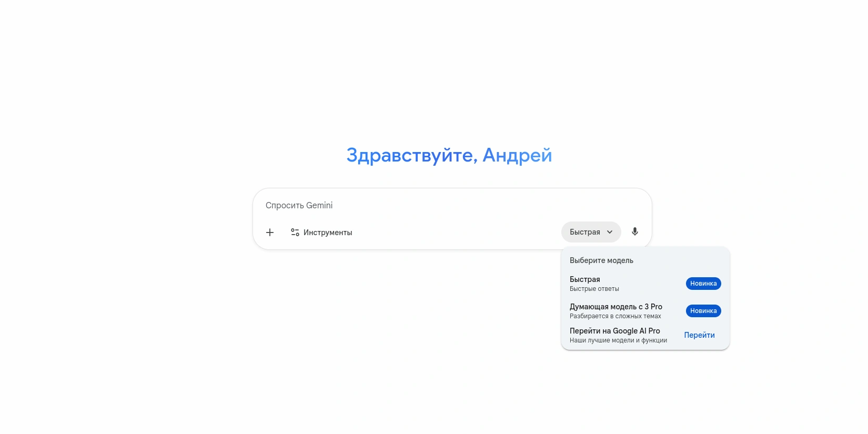The image size is (868, 434).
Task: Click the Разбирается в сложных темах description
Action: pyautogui.click(x=615, y=316)
